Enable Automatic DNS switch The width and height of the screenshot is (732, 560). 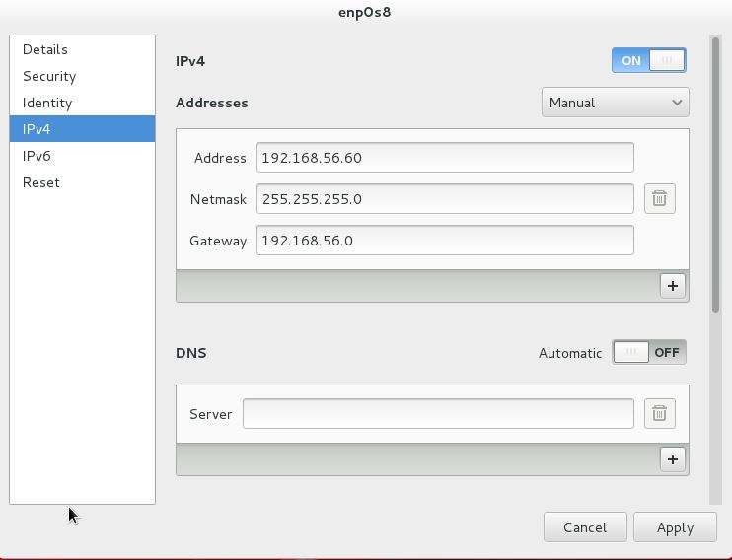tap(649, 352)
